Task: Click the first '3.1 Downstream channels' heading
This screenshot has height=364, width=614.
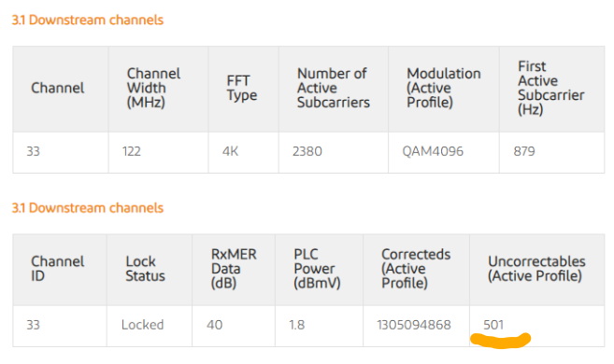Action: tap(87, 20)
